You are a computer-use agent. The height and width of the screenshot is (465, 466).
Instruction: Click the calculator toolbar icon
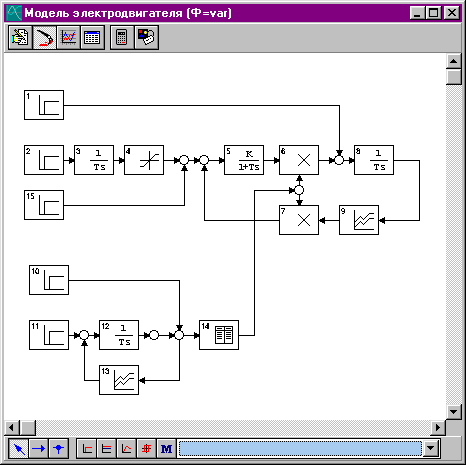[x=122, y=37]
